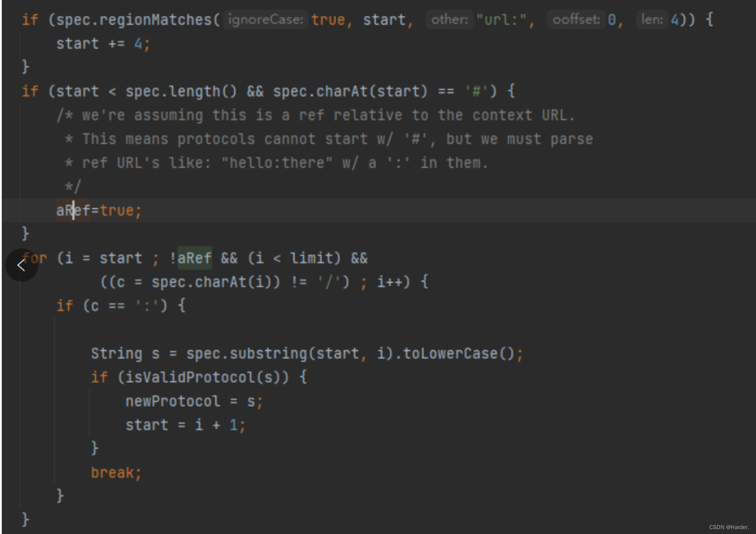Click 'newProtocol = s;' line
Image resolution: width=756 pixels, height=534 pixels.
click(x=194, y=402)
